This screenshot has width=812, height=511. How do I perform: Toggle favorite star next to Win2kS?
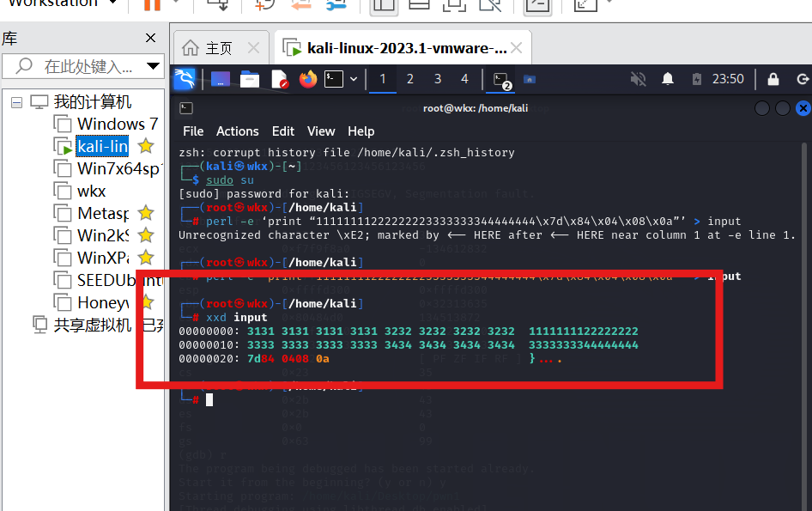pyautogui.click(x=146, y=235)
